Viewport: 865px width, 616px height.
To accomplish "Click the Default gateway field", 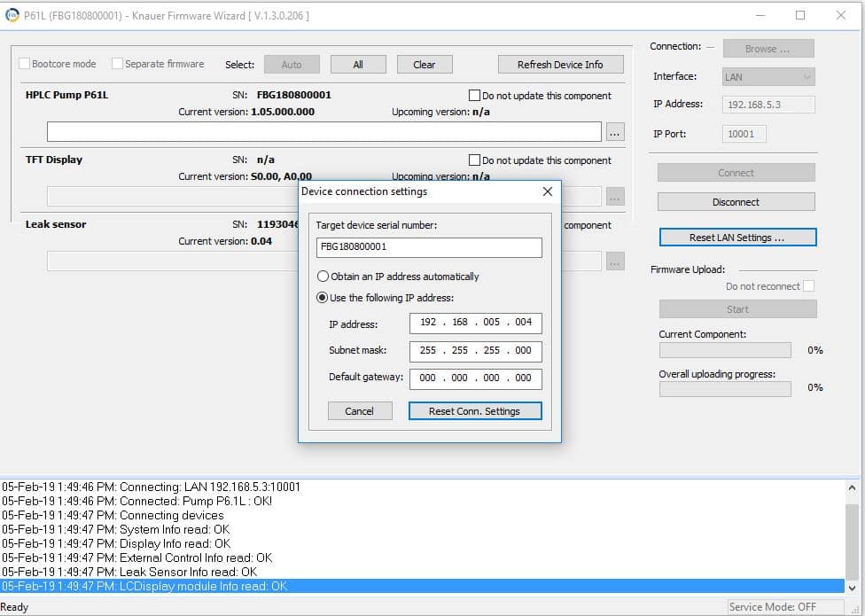I will pyautogui.click(x=476, y=378).
